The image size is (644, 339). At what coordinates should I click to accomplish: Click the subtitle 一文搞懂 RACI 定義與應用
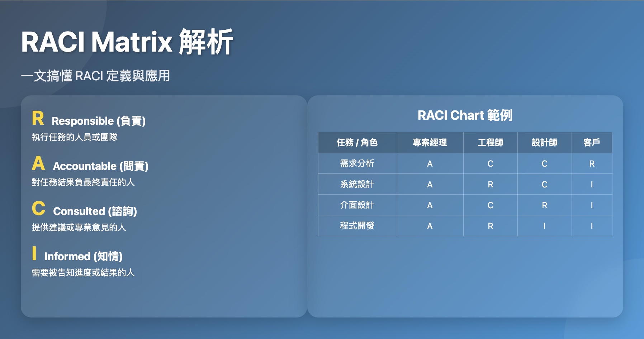pos(97,76)
